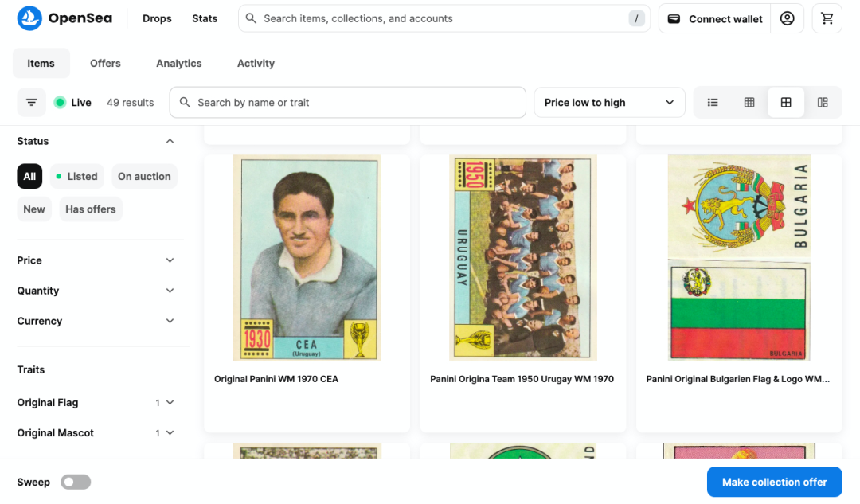Select the compact grid view icon
The image size is (860, 504).
coord(749,103)
